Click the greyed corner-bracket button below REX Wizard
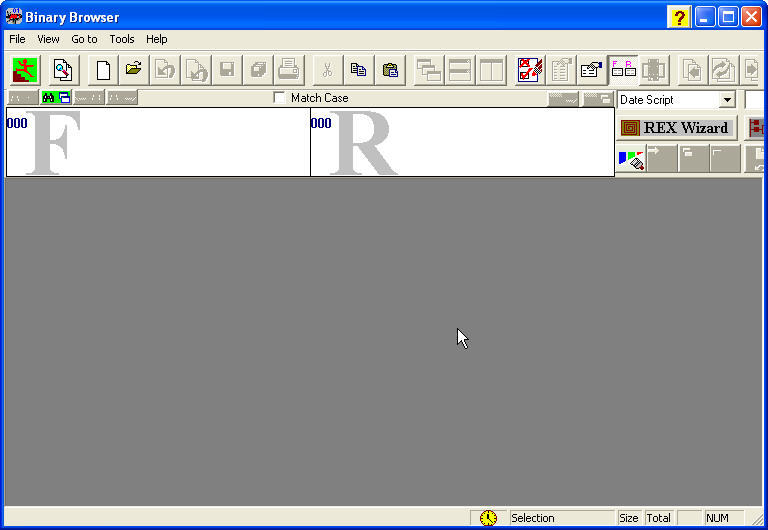Viewport: 768px width, 530px height. pos(725,159)
